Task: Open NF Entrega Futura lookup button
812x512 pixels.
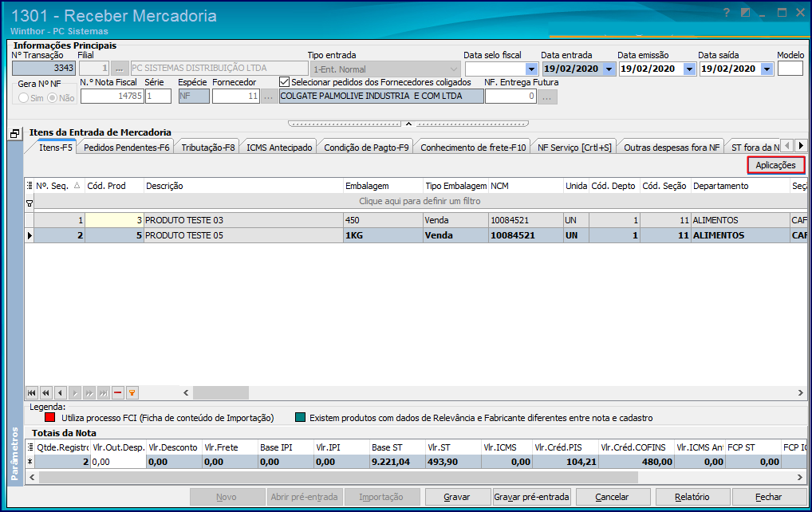Action: (x=547, y=96)
